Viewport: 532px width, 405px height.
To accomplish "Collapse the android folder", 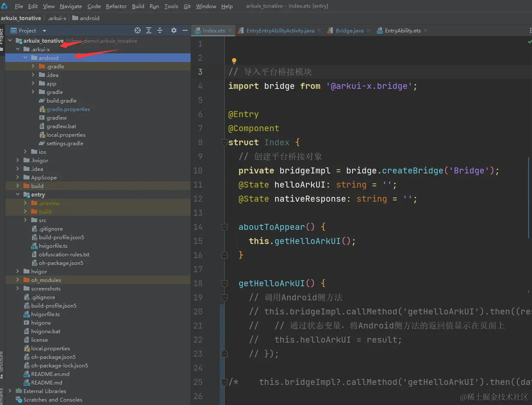I will click(x=25, y=58).
